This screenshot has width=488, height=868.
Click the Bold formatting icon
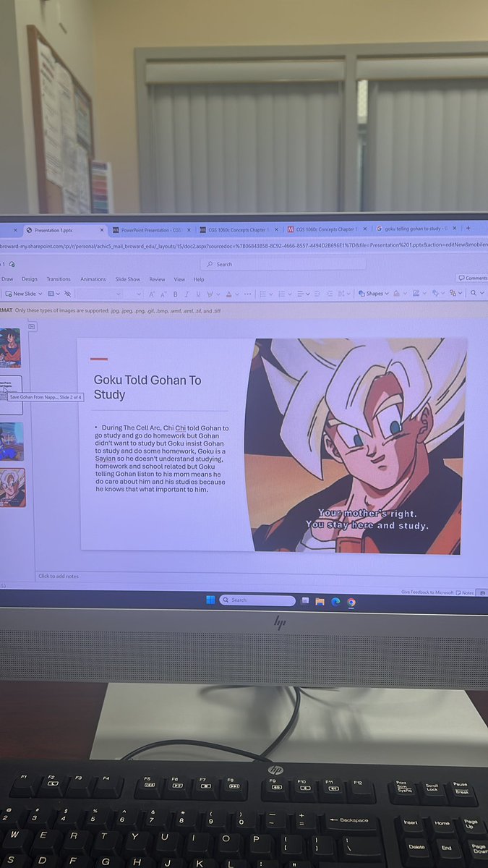(175, 294)
